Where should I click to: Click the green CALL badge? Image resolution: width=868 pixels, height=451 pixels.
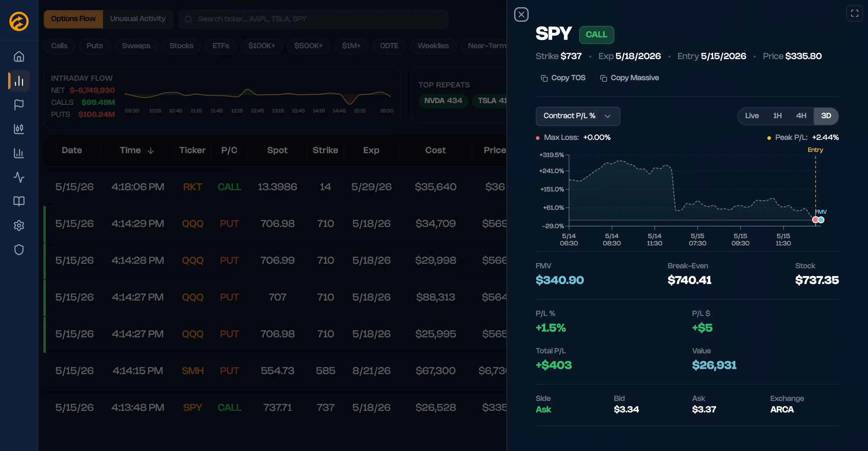596,35
